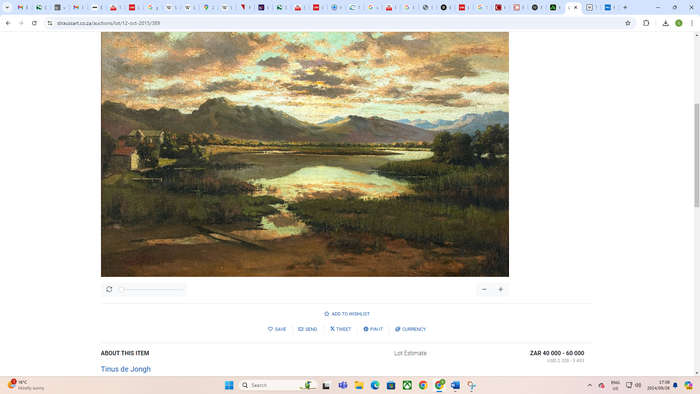Open a new browser tab
Viewport: 700px width, 394px height.
click(x=625, y=7)
